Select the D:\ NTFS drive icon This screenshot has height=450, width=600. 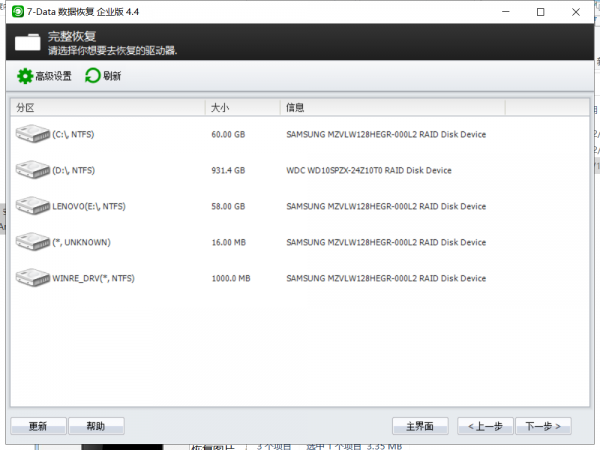33,170
